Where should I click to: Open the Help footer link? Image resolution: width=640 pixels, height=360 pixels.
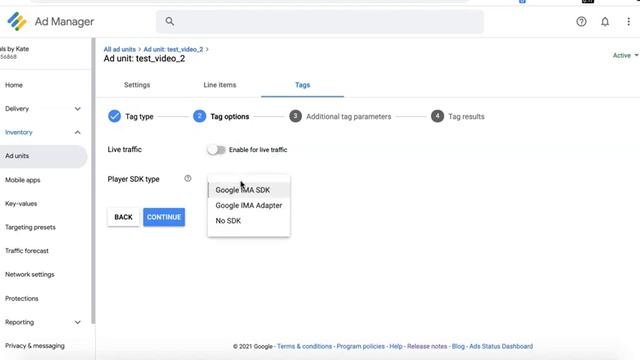396,347
